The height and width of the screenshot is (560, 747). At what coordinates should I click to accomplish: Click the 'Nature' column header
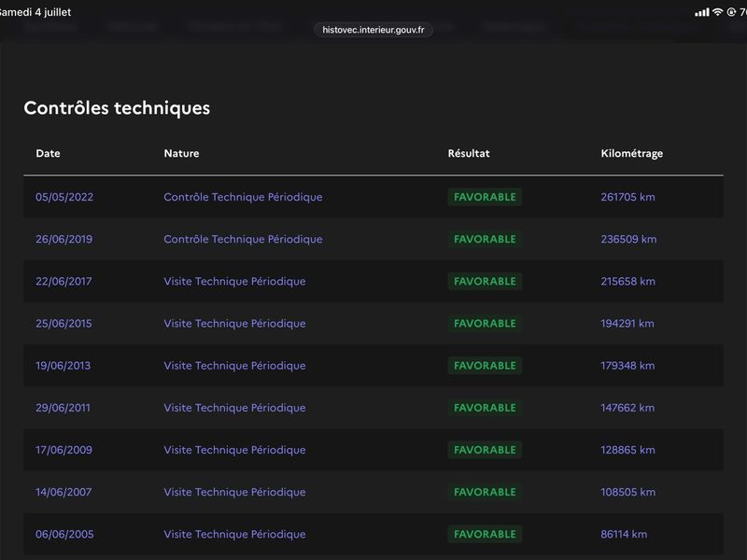pos(181,153)
